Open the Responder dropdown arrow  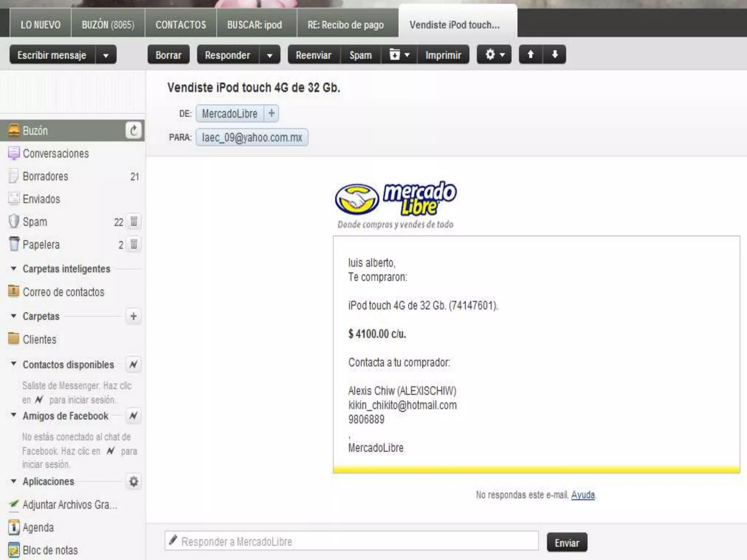tap(270, 55)
